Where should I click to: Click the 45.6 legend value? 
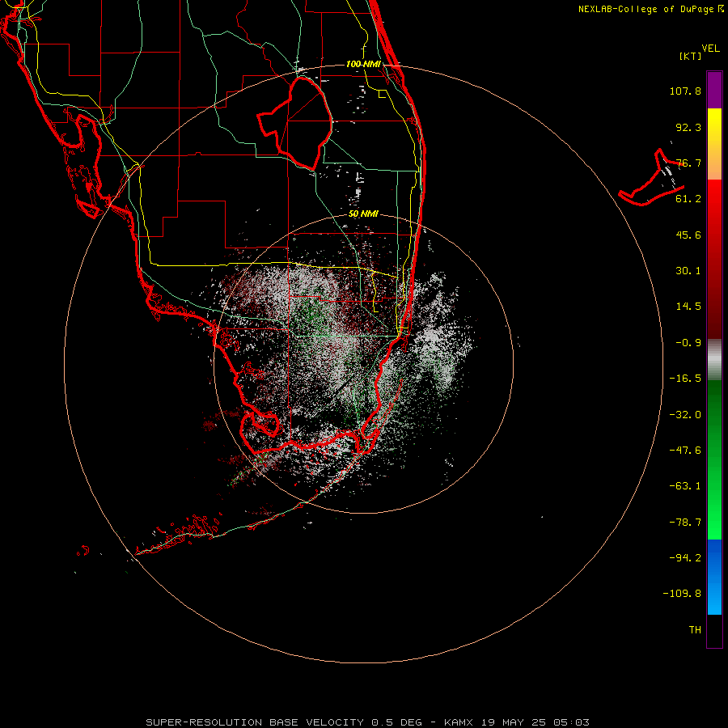[688, 235]
